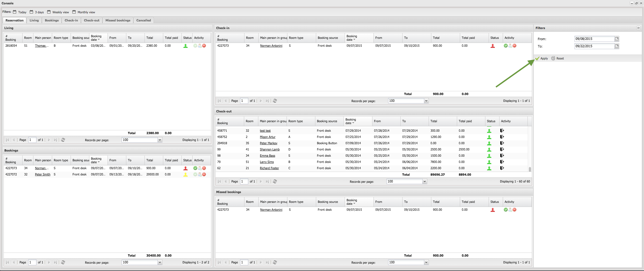This screenshot has width=644, height=271.
Task: Switch to Monthly view filter
Action: (84, 12)
